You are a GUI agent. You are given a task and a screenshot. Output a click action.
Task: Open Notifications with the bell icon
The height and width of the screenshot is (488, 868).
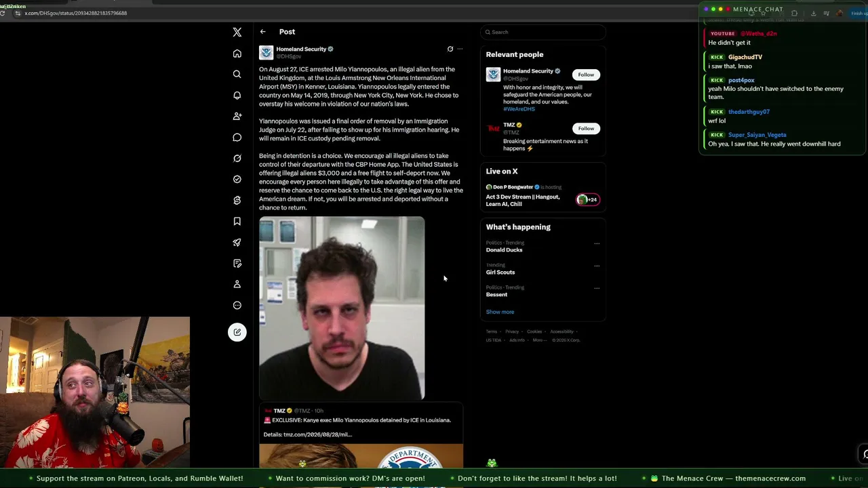(237, 96)
